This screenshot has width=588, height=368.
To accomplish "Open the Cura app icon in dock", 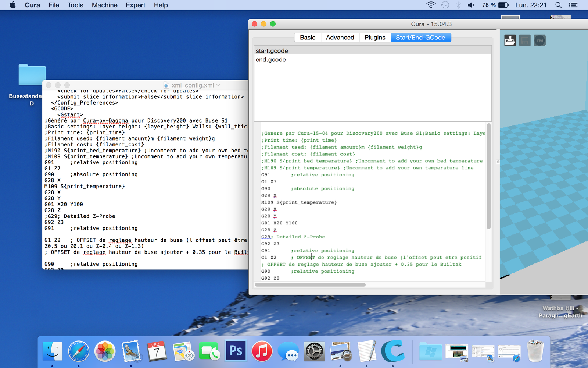I will coord(392,351).
